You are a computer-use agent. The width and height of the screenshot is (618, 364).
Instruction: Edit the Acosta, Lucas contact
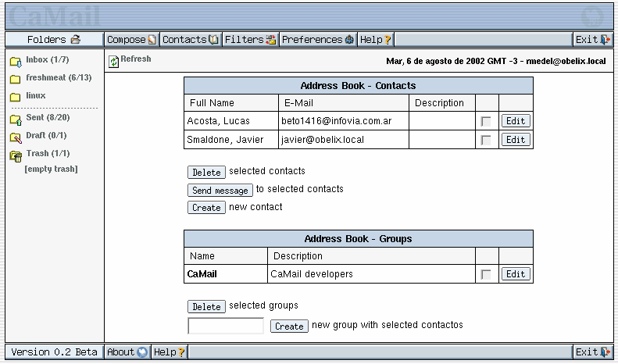pyautogui.click(x=516, y=121)
